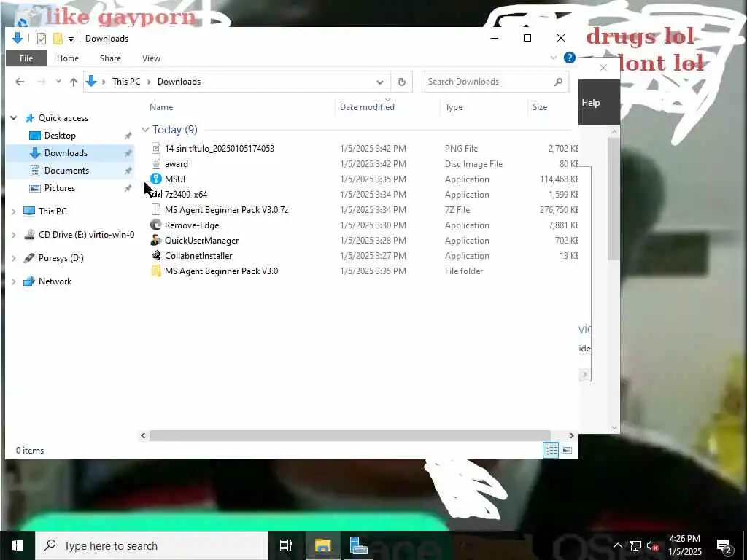Click the File Explorer taskbar icon
Screen dimensions: 747x560
[x=322, y=545]
